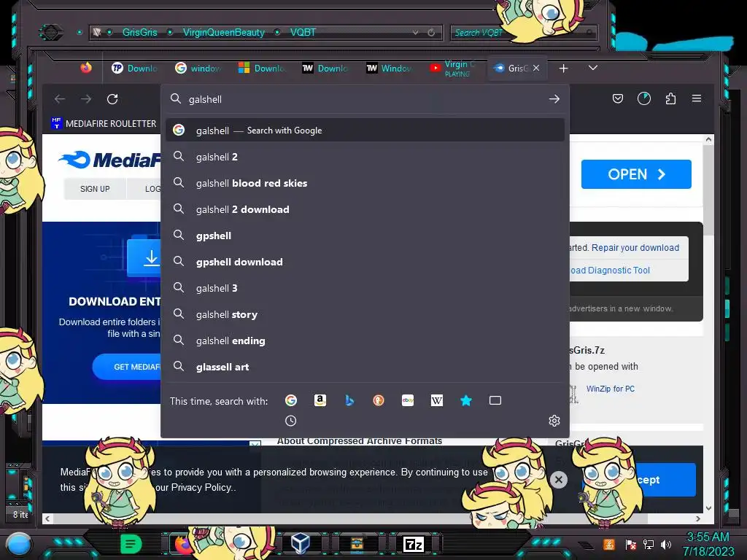This screenshot has height=560, width=747.
Task: Open the Firefox extensions menu
Action: (670, 98)
